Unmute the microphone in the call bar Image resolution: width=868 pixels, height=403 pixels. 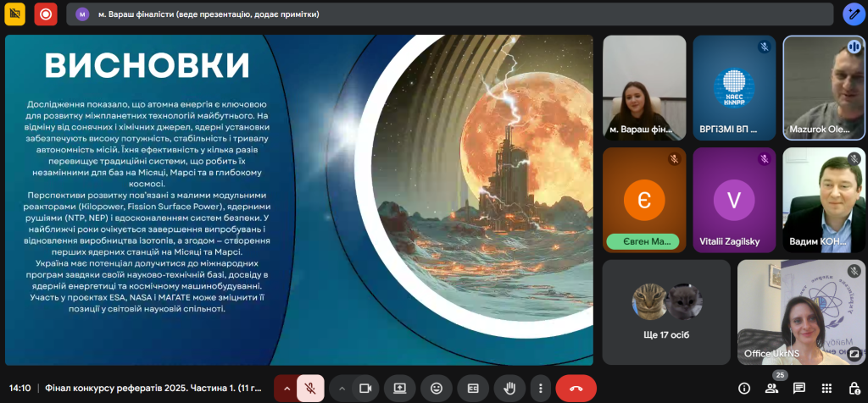[x=310, y=388]
